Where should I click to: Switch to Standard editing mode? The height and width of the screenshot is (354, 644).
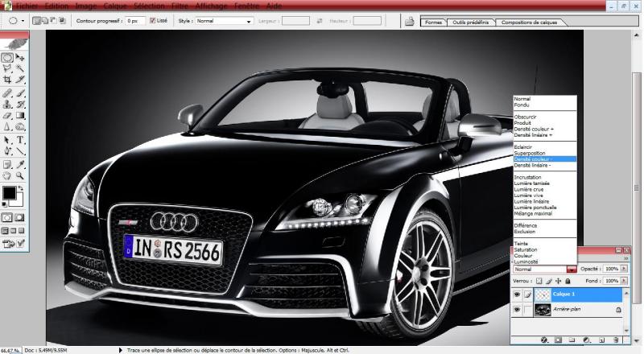(7, 218)
